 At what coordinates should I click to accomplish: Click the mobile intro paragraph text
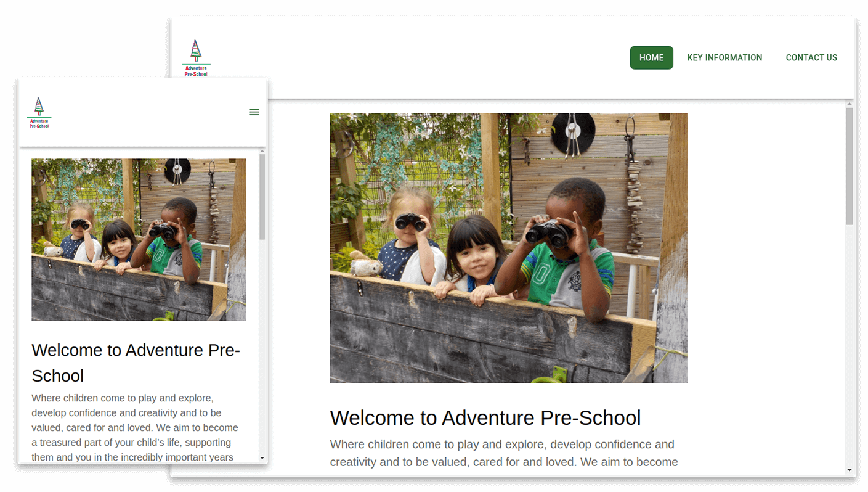[135, 428]
